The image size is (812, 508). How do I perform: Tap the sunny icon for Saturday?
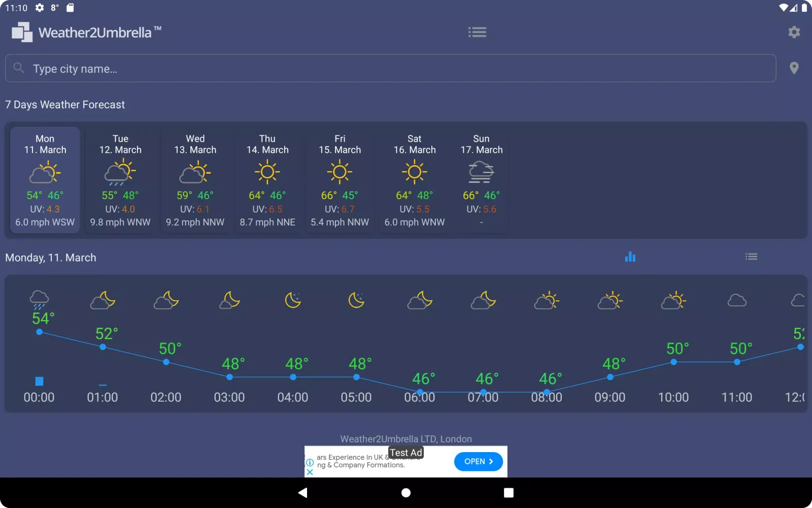point(415,172)
